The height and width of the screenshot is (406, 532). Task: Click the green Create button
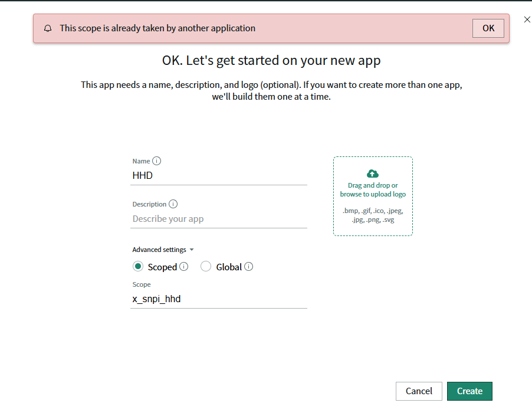pos(469,391)
